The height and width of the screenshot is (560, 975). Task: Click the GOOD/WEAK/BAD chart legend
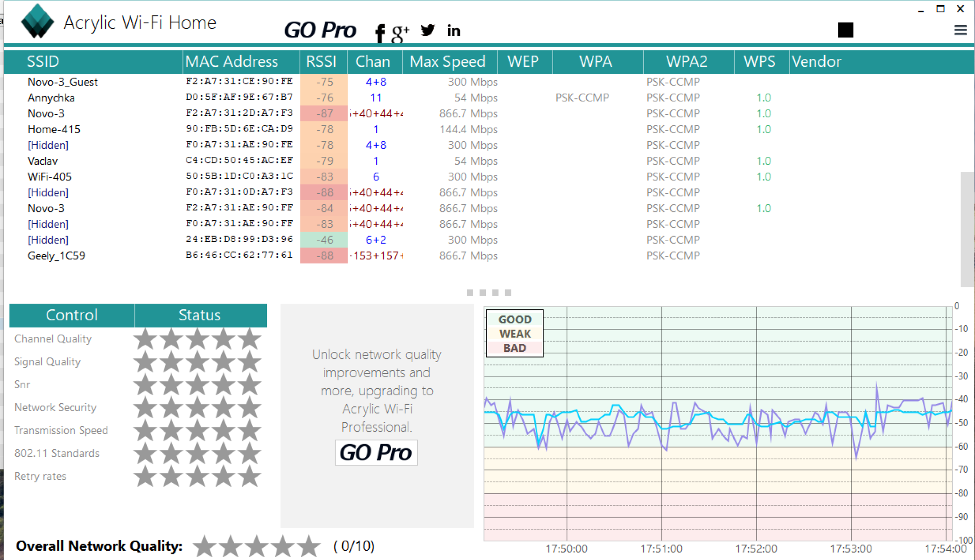coord(515,333)
